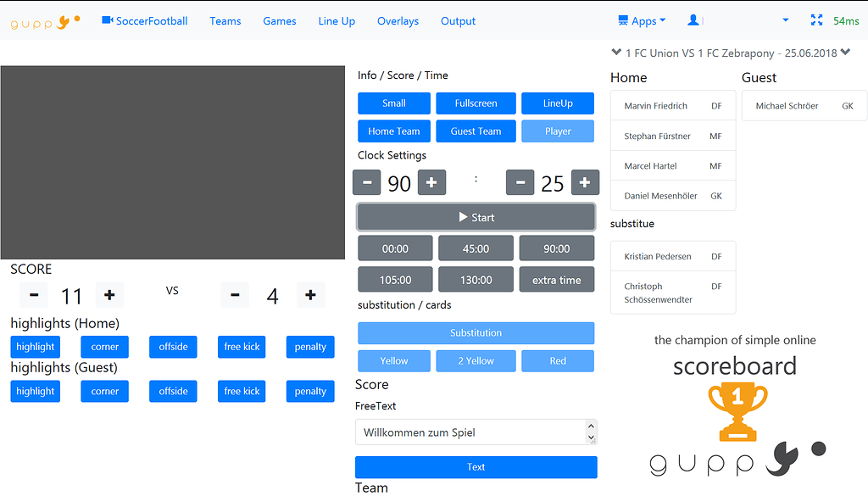Toggle the Player overlay button
Viewport: 868px width, 496px height.
[558, 131]
